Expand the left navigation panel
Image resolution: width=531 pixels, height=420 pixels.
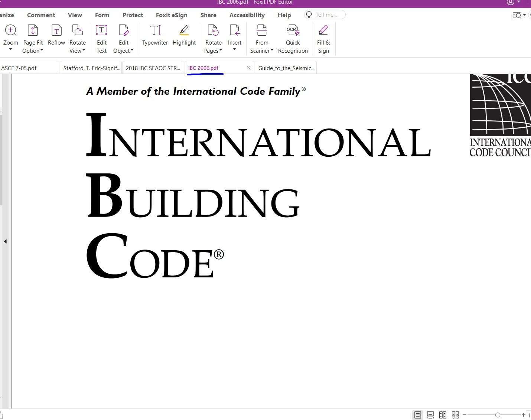(5, 241)
